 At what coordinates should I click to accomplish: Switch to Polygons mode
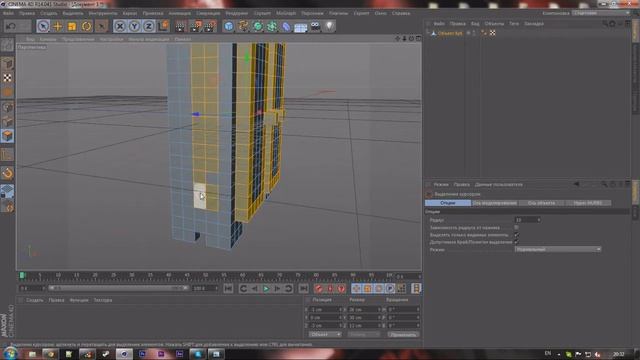pos(7,136)
